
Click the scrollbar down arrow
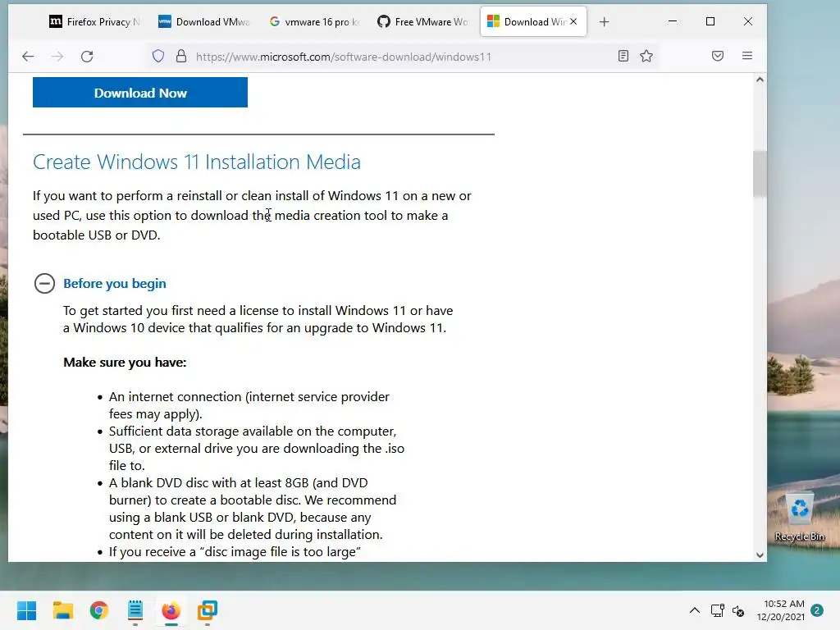pyautogui.click(x=760, y=555)
